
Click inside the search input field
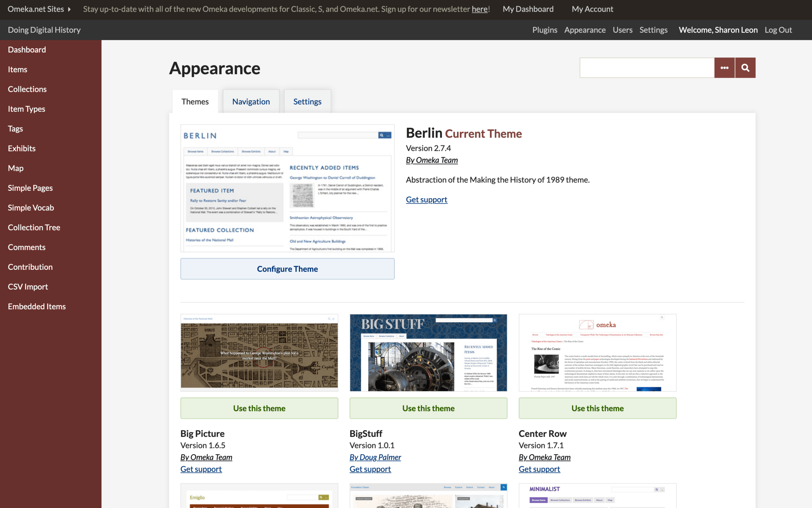click(647, 68)
